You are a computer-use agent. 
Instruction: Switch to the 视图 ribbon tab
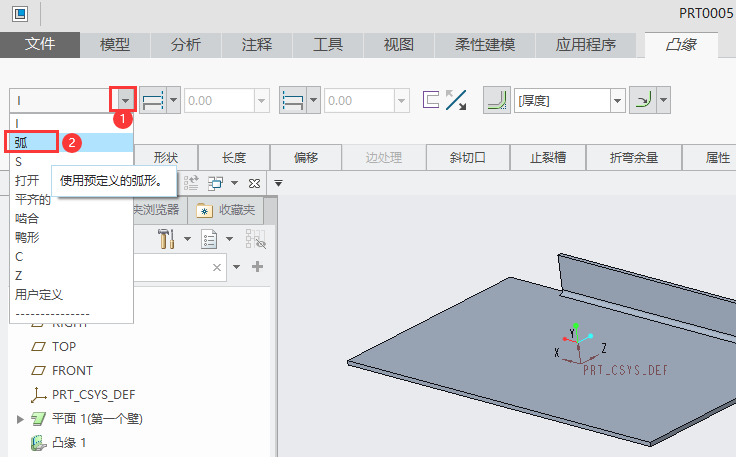click(x=399, y=45)
